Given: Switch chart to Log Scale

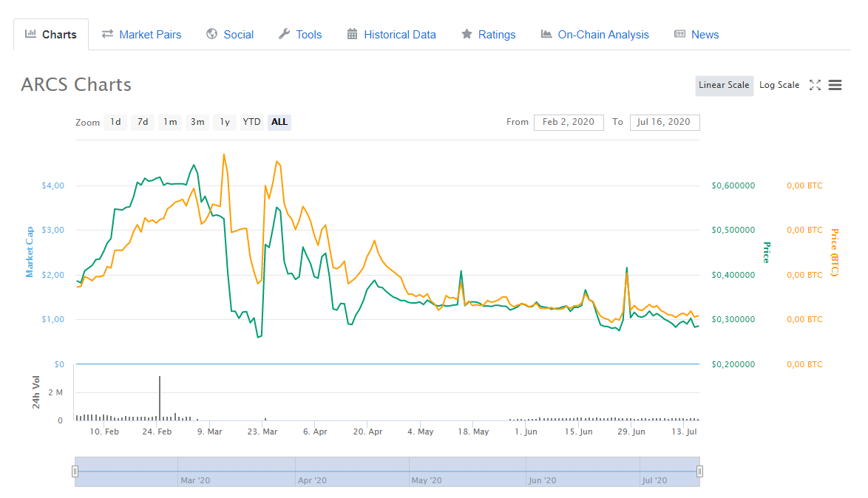Looking at the screenshot, I should [x=779, y=85].
